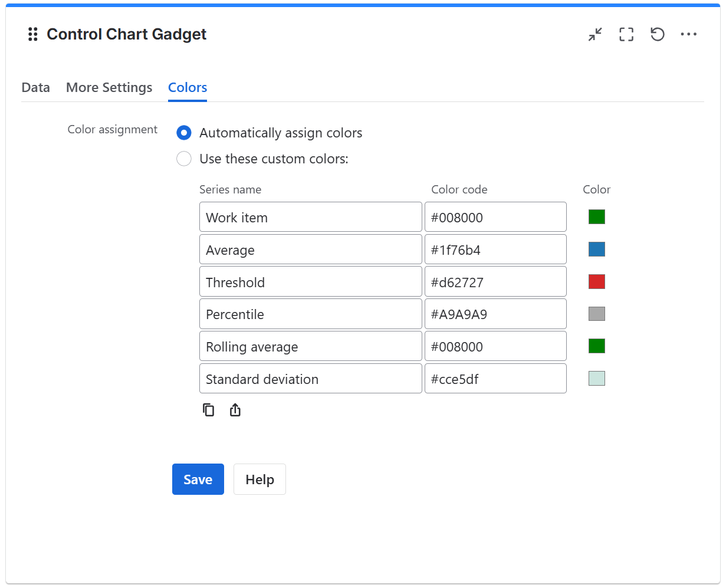Viewport: 726px width, 588px height.
Task: Edit the Average color code field
Action: (x=495, y=249)
